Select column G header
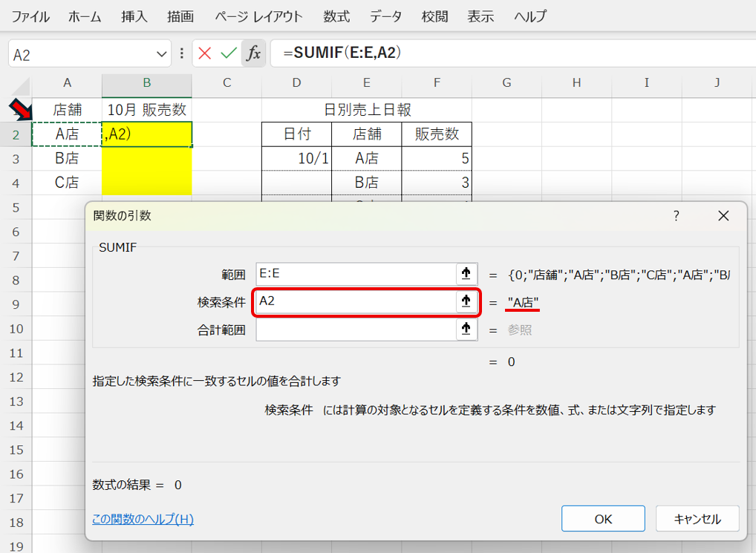 click(x=506, y=83)
